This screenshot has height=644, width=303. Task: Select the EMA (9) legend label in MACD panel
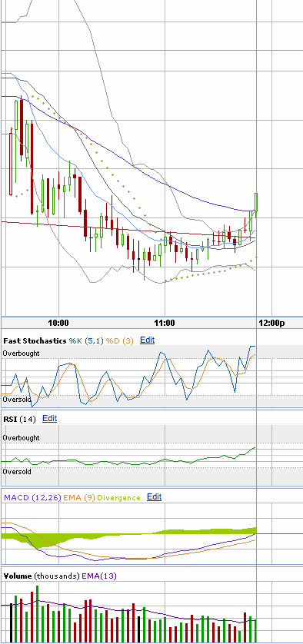pos(79,498)
